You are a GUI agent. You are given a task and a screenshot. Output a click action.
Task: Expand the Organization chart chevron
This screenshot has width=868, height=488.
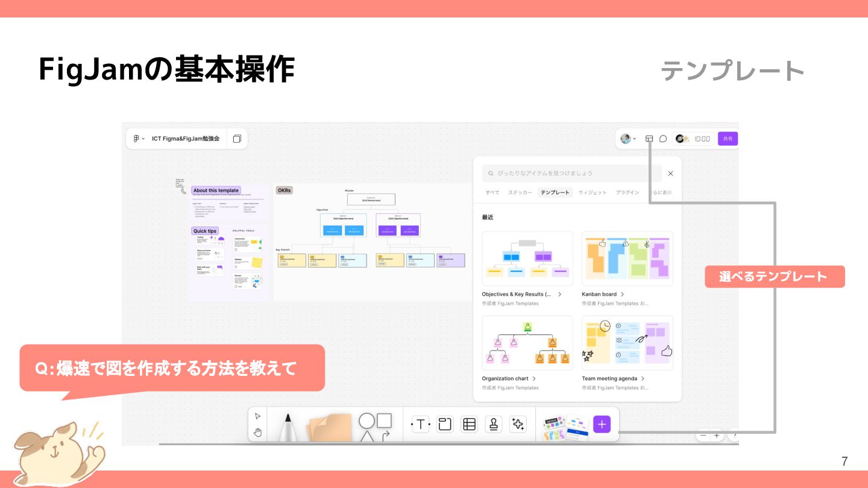(x=534, y=378)
